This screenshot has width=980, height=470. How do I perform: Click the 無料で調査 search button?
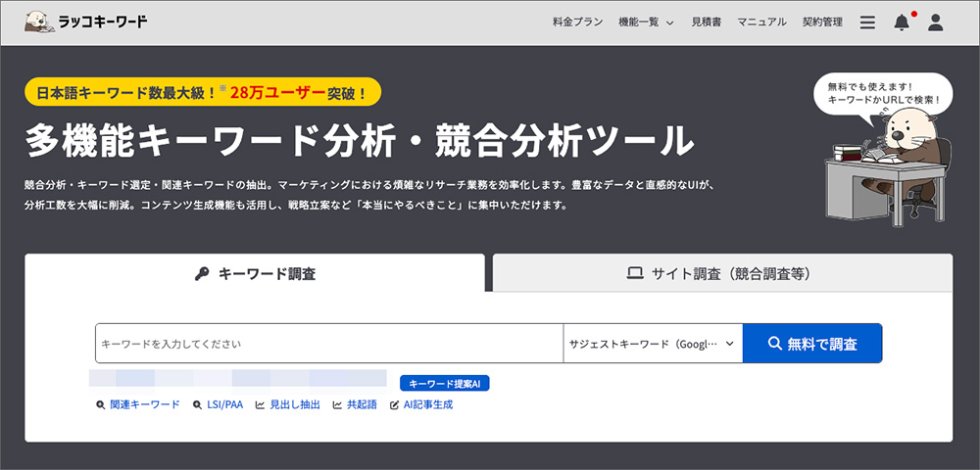coord(811,344)
